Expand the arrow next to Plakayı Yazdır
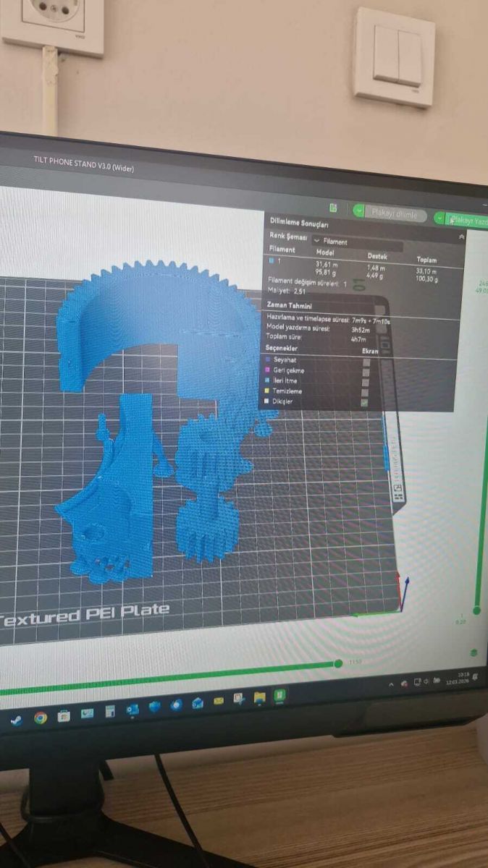Image resolution: width=488 pixels, height=868 pixels. click(439, 217)
